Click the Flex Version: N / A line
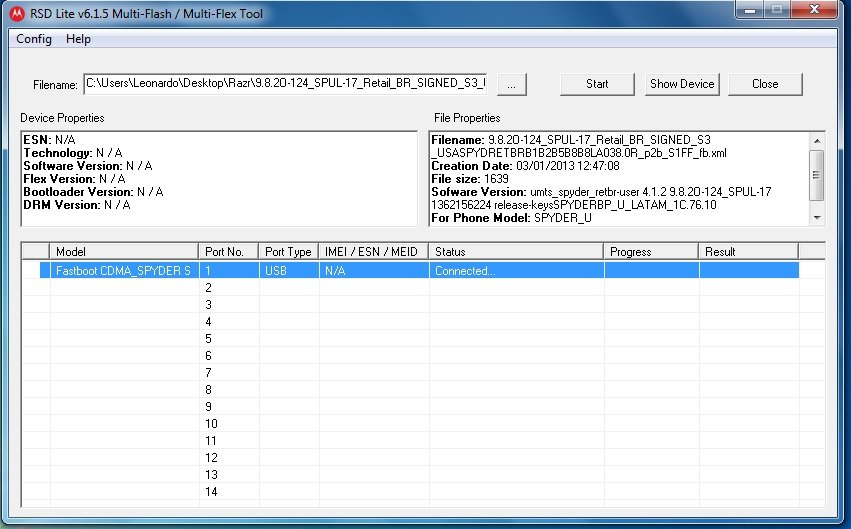Viewport: 851px width, 529px height. [x=74, y=179]
